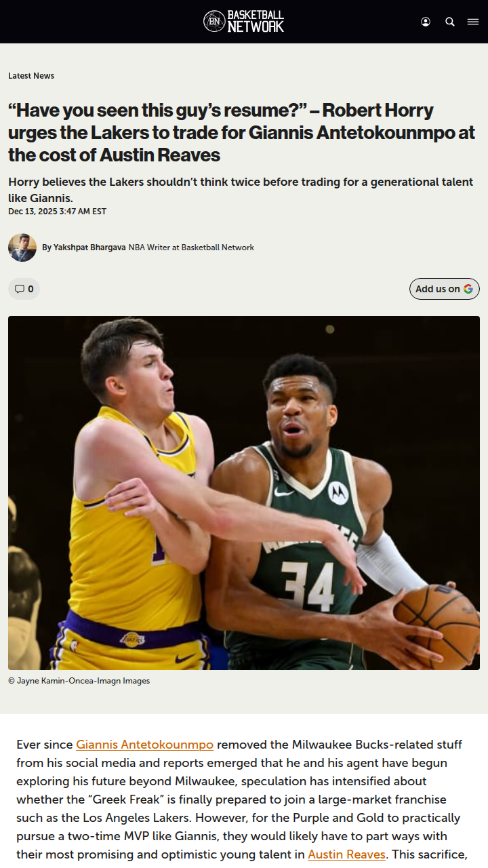This screenshot has height=868, width=488.
Task: Follow the Austin Reaves link
Action: (346, 854)
